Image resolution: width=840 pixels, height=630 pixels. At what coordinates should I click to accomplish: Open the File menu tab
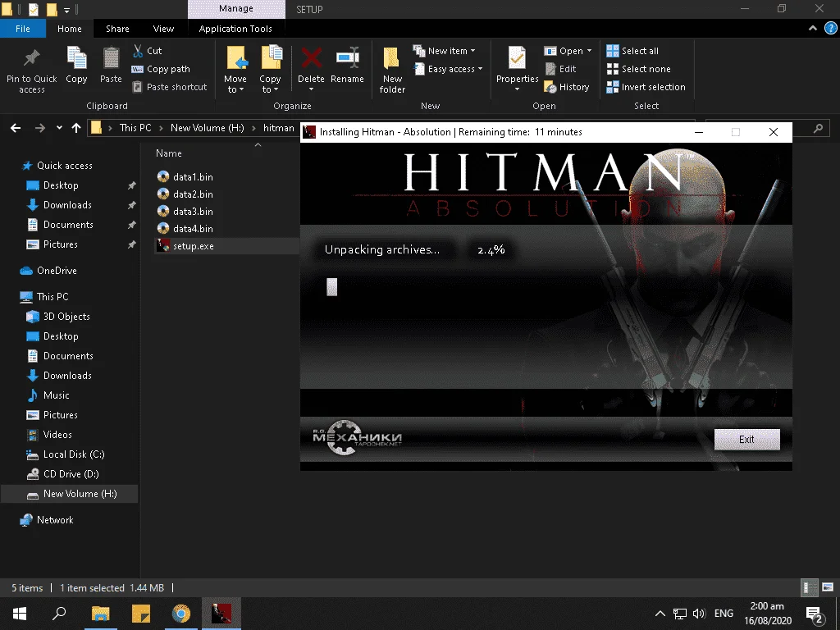(x=23, y=29)
